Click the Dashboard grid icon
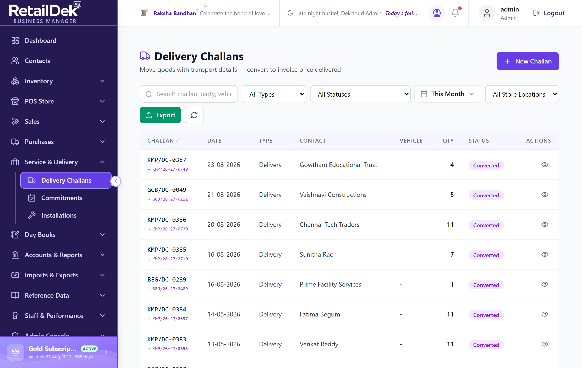This screenshot has width=588, height=368. (15, 40)
